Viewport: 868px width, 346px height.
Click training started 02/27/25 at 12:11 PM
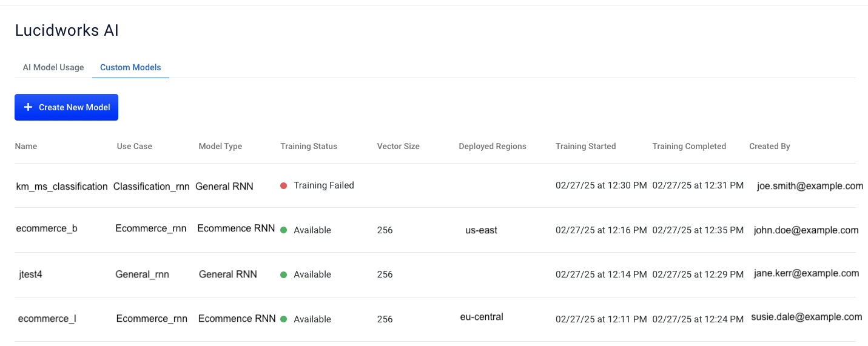click(x=601, y=319)
